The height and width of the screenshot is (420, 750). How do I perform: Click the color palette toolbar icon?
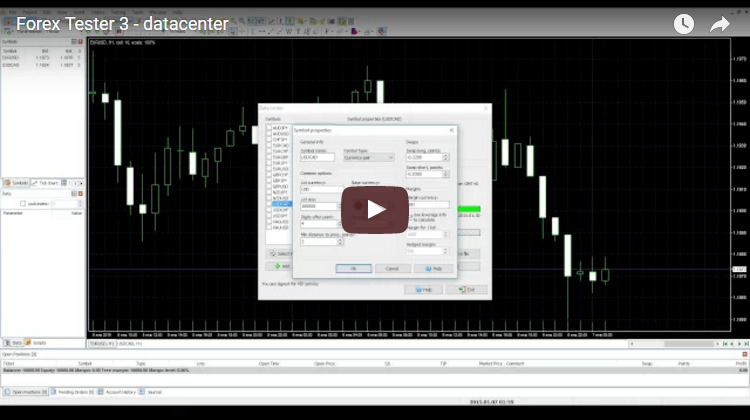354,31
